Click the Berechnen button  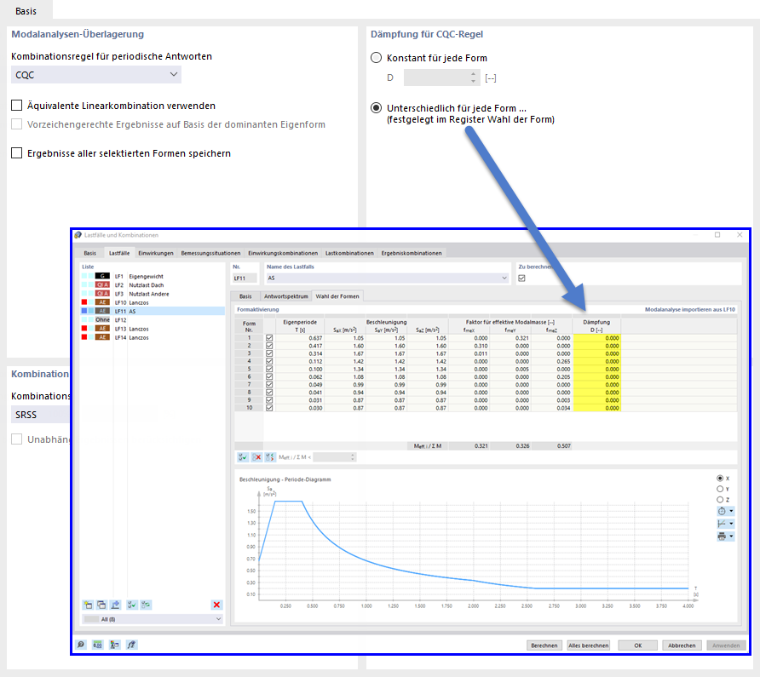point(544,646)
